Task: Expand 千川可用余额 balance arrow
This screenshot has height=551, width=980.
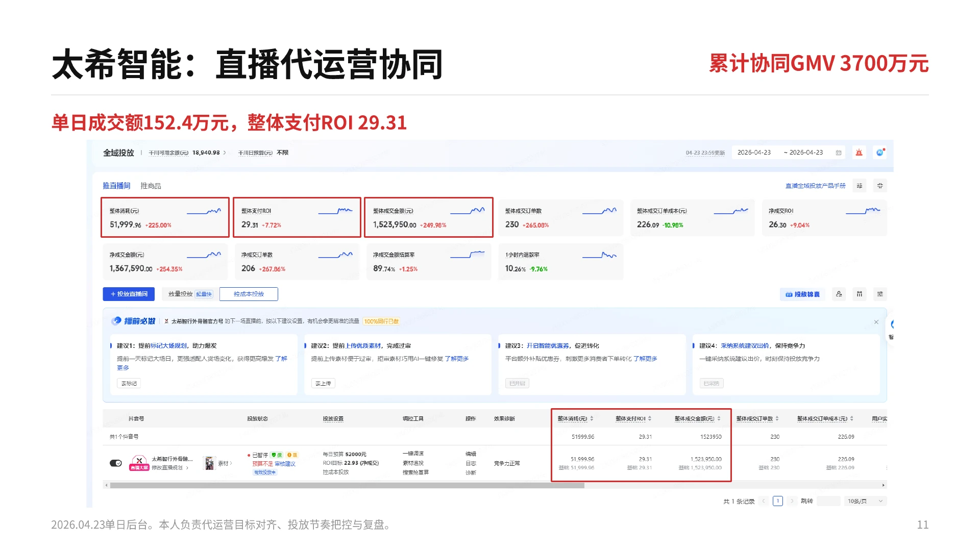Action: tap(225, 153)
